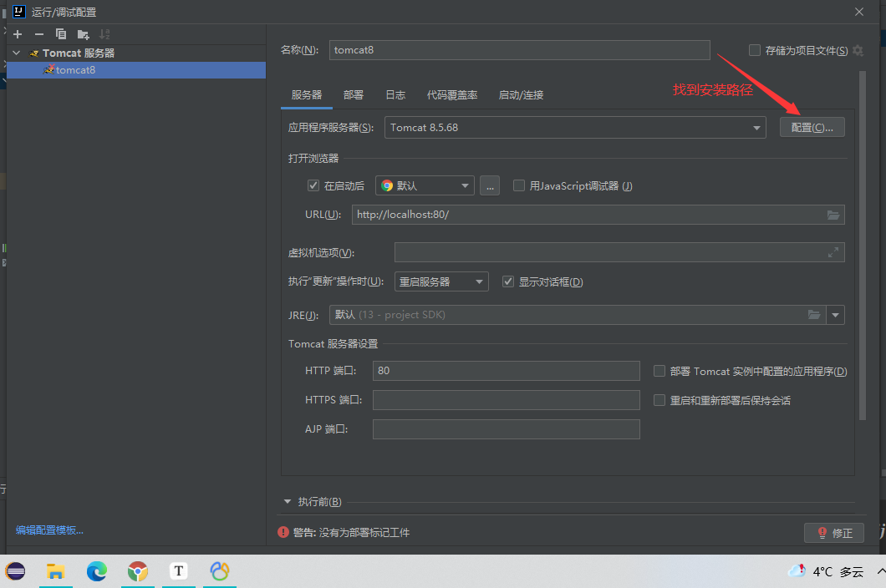The image size is (886, 588).
Task: Open the JRE dropdown arrow
Action: [x=835, y=315]
